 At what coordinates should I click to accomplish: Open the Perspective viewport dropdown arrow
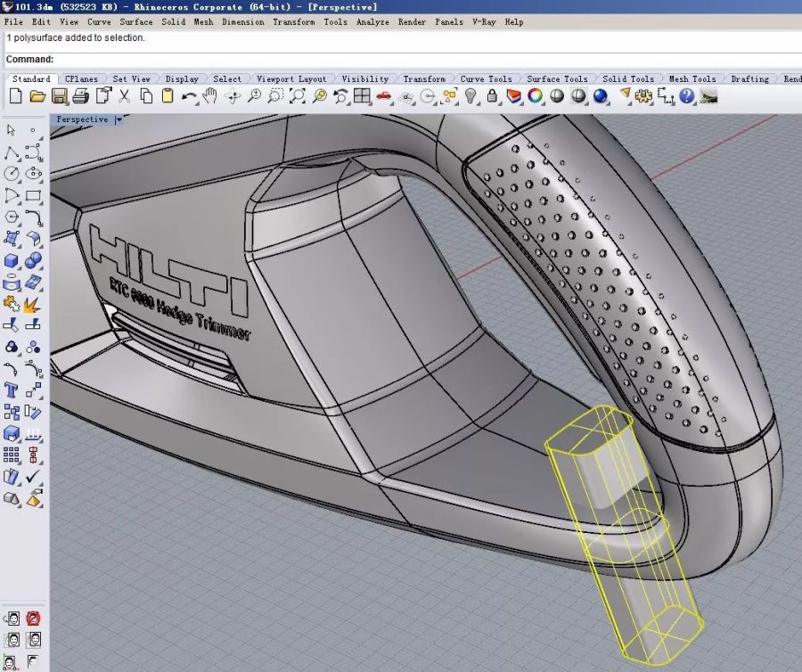119,119
